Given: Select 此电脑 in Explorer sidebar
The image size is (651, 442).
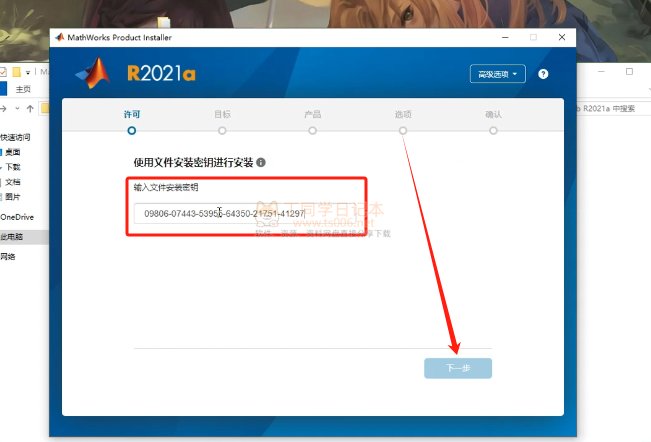Looking at the screenshot, I should [x=12, y=237].
